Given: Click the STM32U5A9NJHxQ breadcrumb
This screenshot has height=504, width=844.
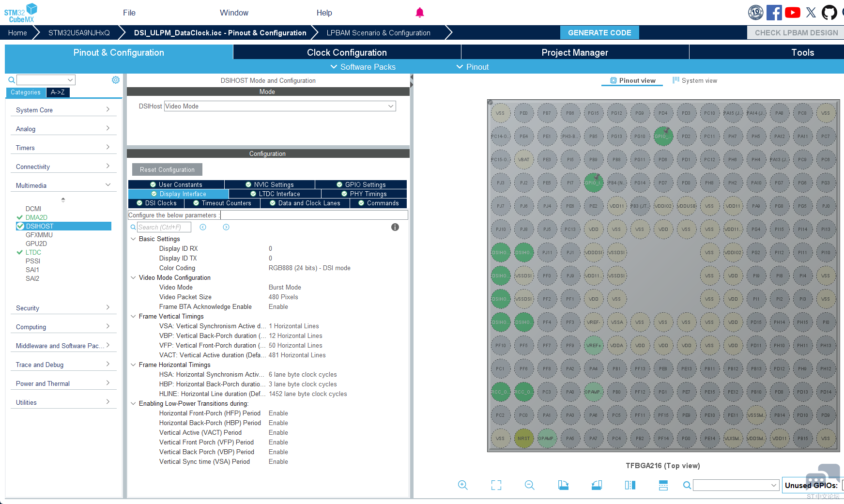Looking at the screenshot, I should [79, 32].
